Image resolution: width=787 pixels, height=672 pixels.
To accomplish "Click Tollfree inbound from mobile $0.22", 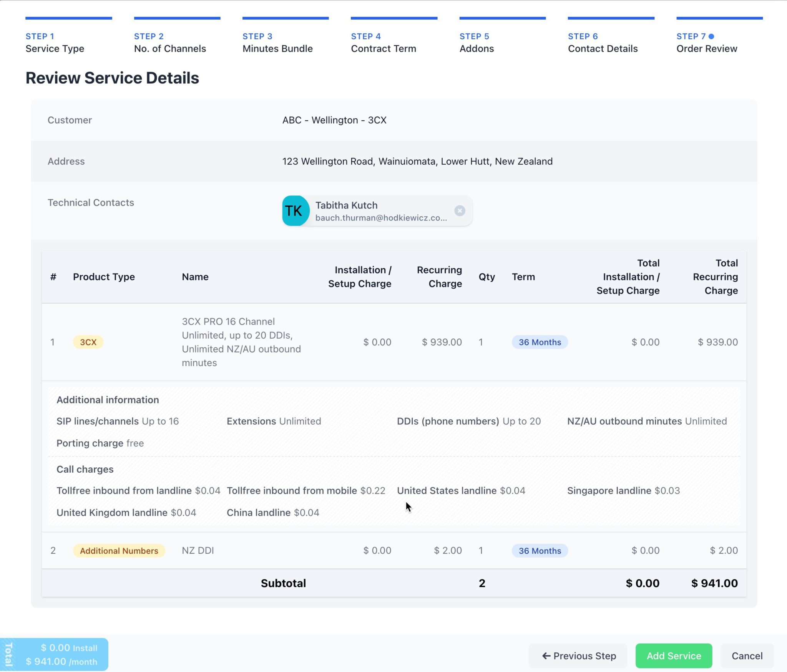I will [306, 491].
